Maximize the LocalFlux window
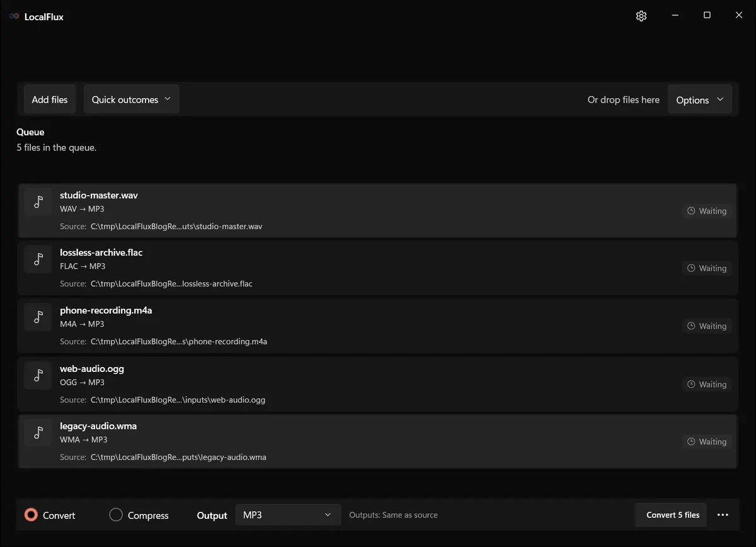This screenshot has width=756, height=547. [x=707, y=16]
